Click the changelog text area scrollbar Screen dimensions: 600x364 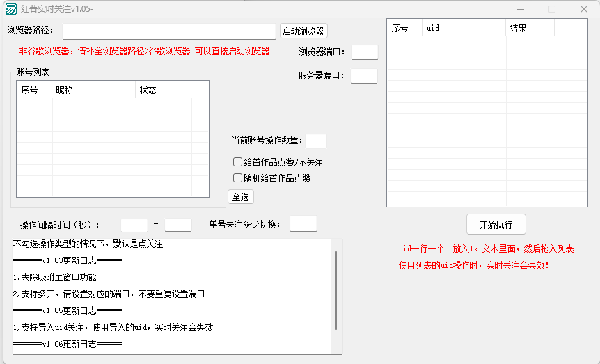(x=337, y=291)
